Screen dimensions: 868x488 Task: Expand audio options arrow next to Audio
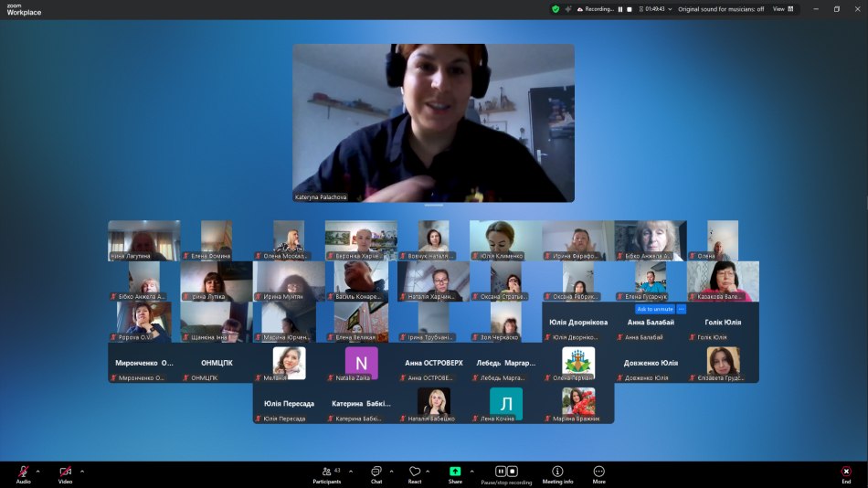click(x=37, y=472)
